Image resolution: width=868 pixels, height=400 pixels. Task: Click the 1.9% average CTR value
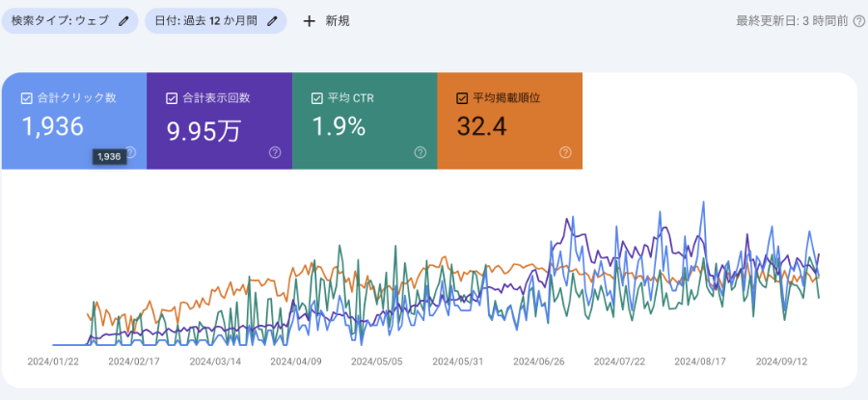click(x=339, y=127)
